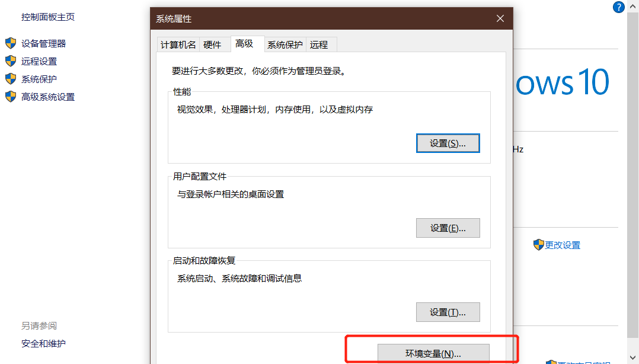Click the shield icon beside 高级系统设置
This screenshot has width=639, height=364.
10,97
